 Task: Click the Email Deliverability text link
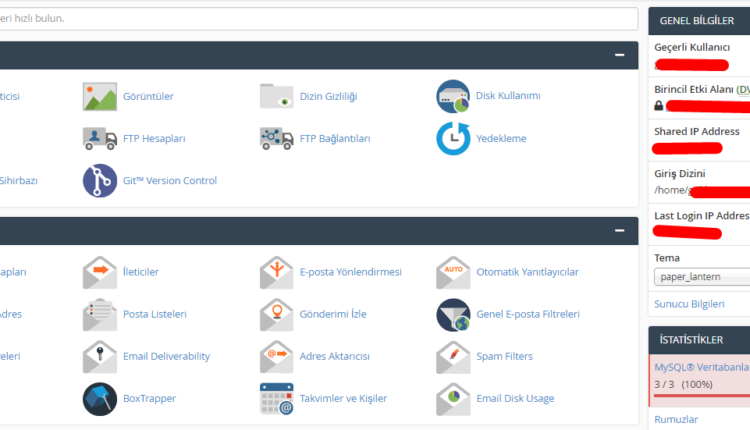[166, 356]
